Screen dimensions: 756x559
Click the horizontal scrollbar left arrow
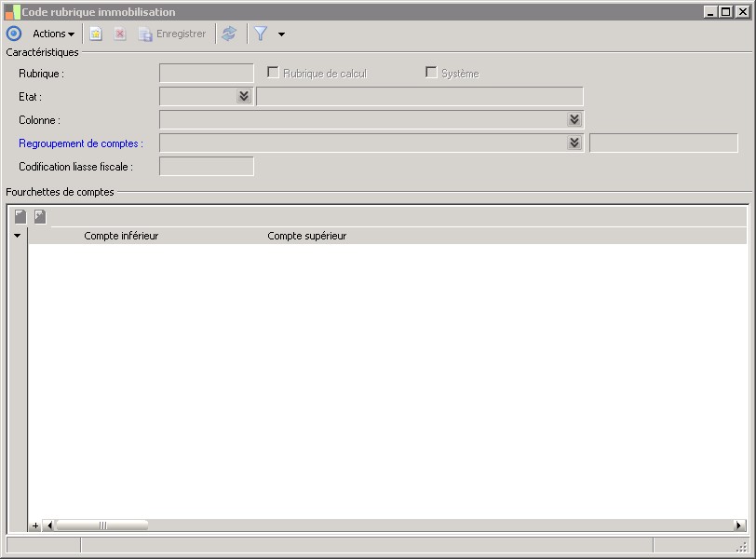(49, 525)
